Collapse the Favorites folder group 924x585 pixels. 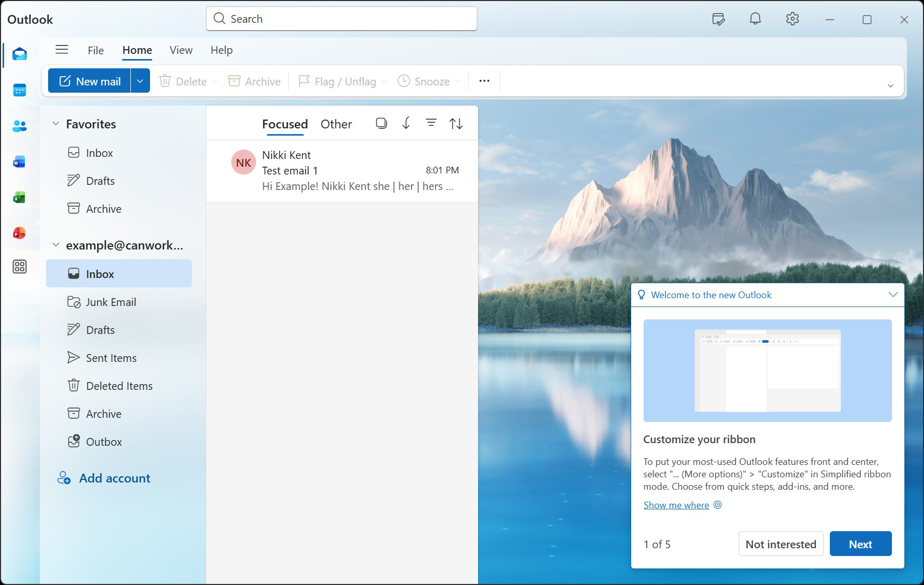[x=56, y=124]
